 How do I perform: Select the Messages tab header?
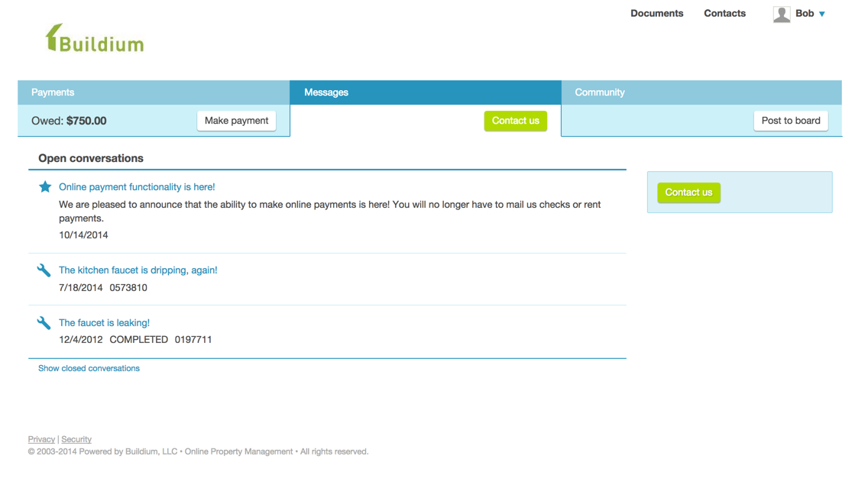coord(326,92)
